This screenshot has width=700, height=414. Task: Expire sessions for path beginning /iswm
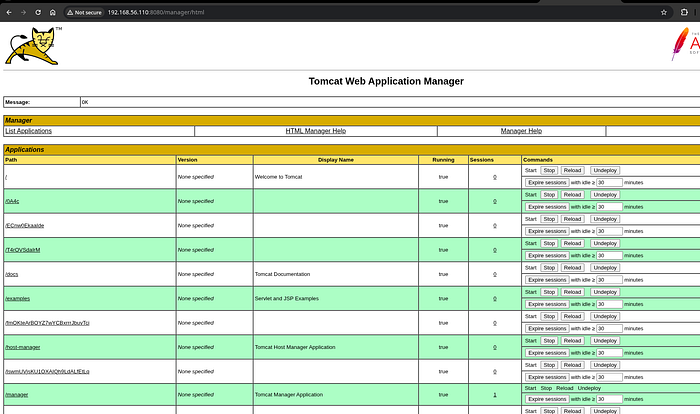point(547,377)
